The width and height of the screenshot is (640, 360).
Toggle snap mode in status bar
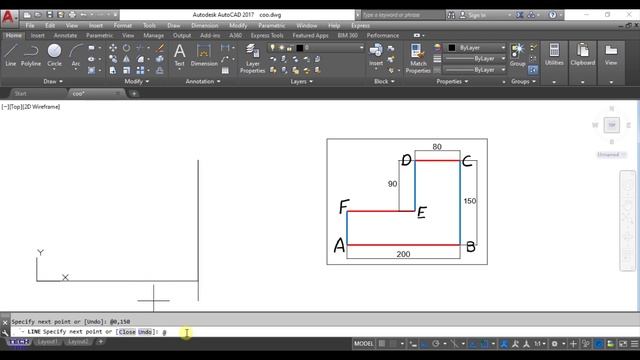(x=393, y=344)
